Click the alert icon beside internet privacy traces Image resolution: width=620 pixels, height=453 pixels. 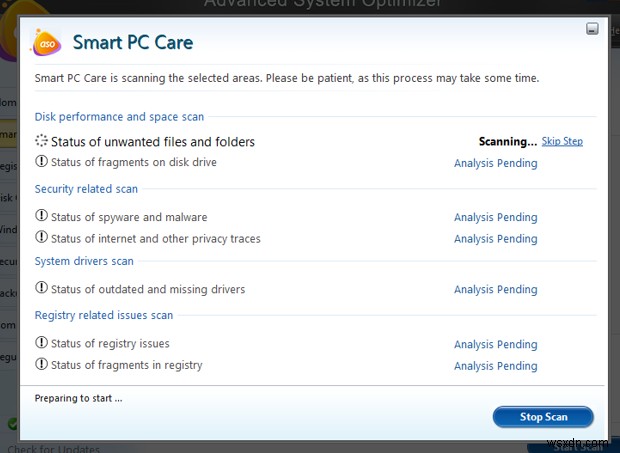coord(42,238)
